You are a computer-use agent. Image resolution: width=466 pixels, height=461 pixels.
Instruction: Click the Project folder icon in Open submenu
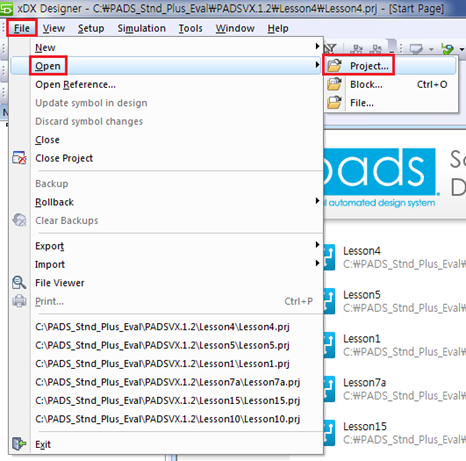pyautogui.click(x=334, y=66)
